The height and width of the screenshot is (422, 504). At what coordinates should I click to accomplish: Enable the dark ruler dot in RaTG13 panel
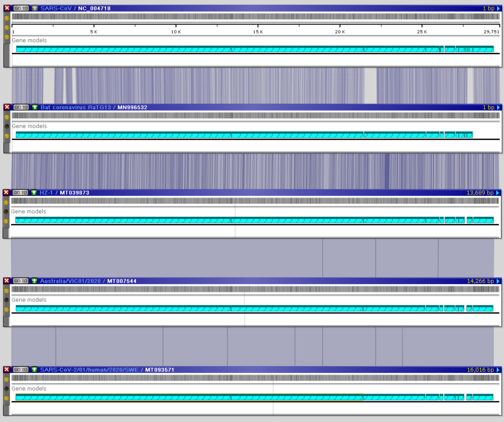click(7, 126)
